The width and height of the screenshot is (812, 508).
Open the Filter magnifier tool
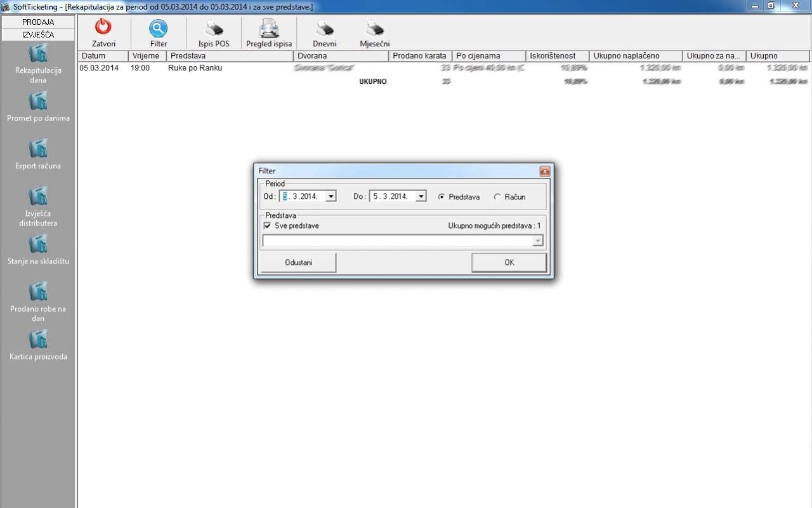pos(159,29)
